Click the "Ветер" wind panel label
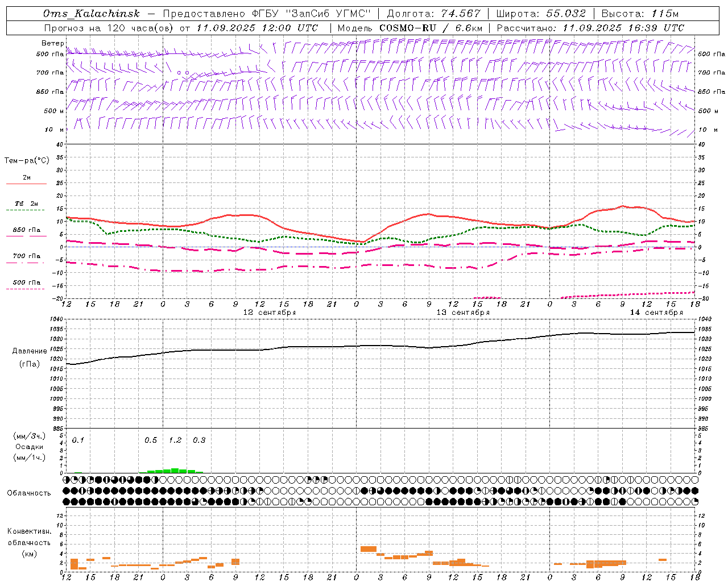728x582 pixels. coord(52,43)
